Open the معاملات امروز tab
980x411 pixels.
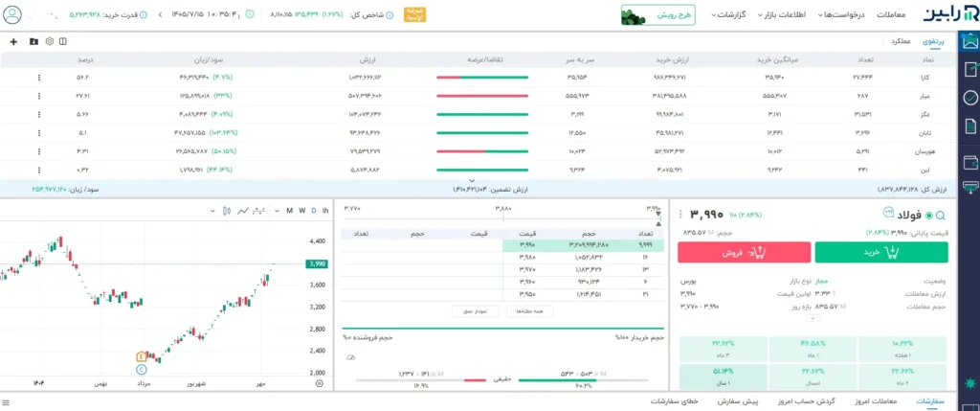point(875,401)
